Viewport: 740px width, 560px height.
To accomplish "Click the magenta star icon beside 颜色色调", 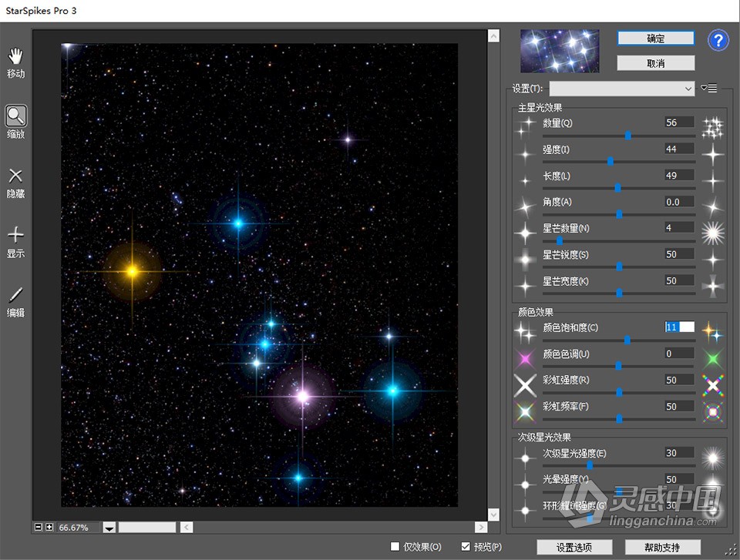I will [x=525, y=357].
